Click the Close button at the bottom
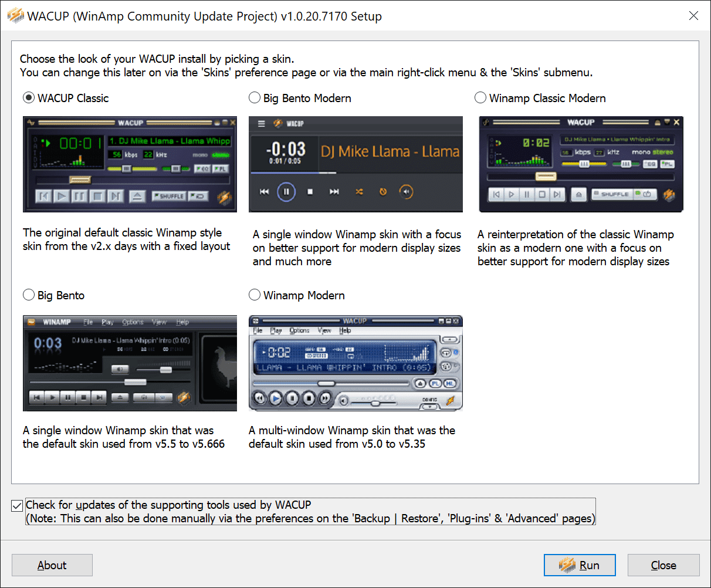Screen dimensions: 711x588 click(x=663, y=565)
